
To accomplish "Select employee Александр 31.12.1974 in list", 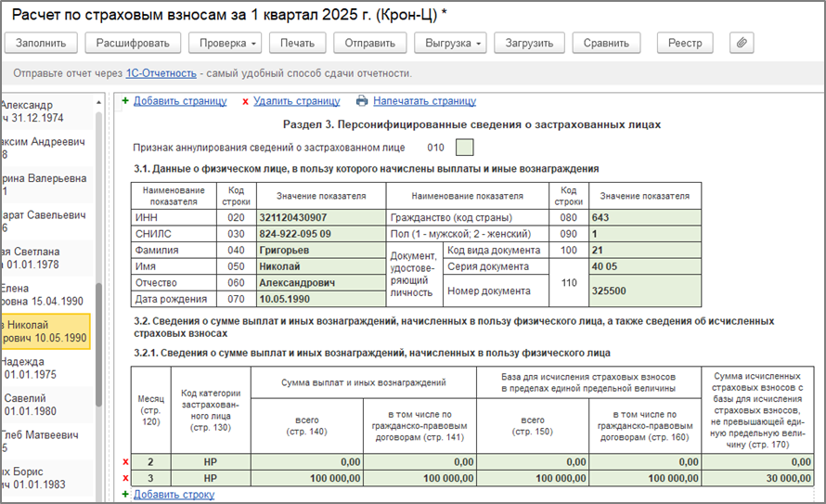I will tap(46, 111).
